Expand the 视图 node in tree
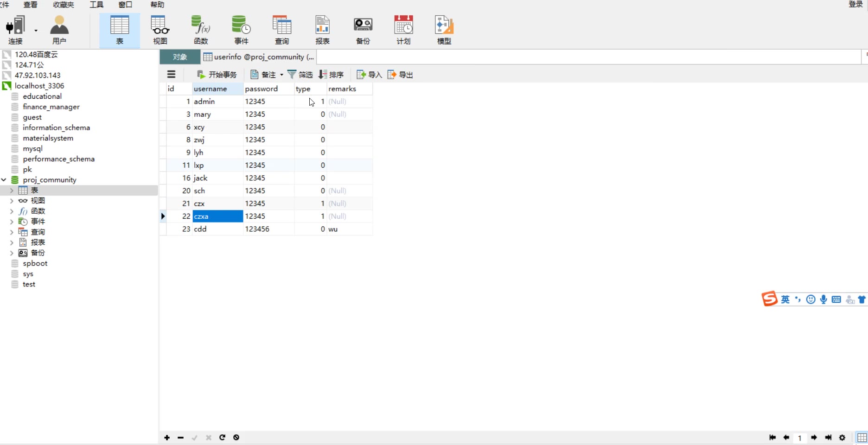868x445 pixels. click(x=12, y=201)
